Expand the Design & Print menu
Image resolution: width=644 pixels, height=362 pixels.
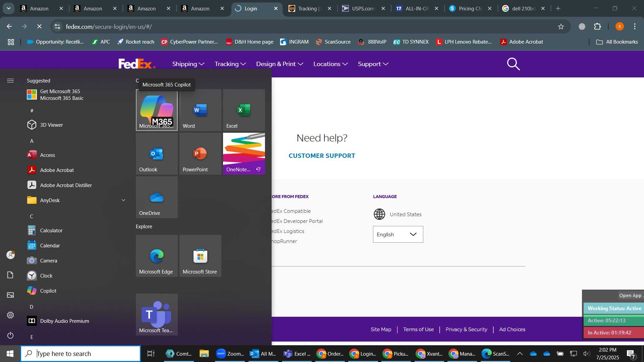point(279,64)
